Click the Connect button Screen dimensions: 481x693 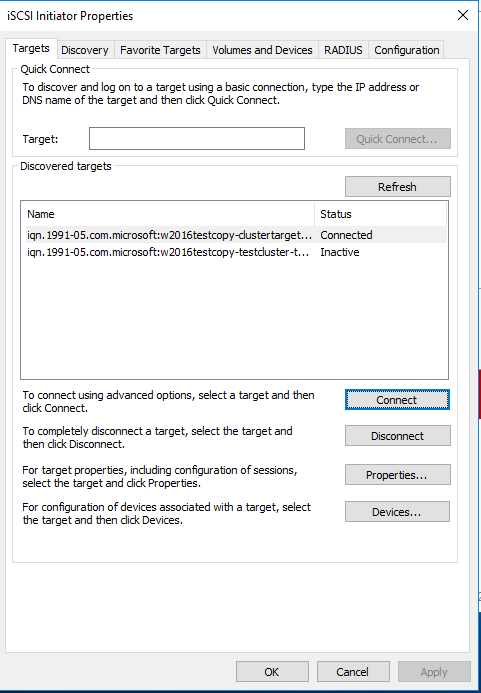click(x=397, y=400)
